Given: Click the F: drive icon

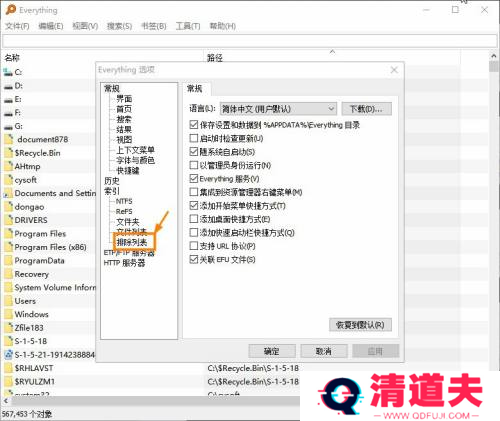Looking at the screenshot, I should coord(8,113).
